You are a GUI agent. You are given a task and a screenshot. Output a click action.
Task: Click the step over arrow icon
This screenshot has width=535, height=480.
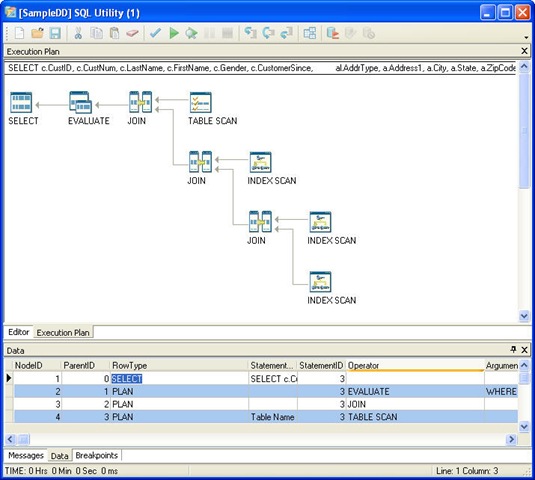click(269, 33)
